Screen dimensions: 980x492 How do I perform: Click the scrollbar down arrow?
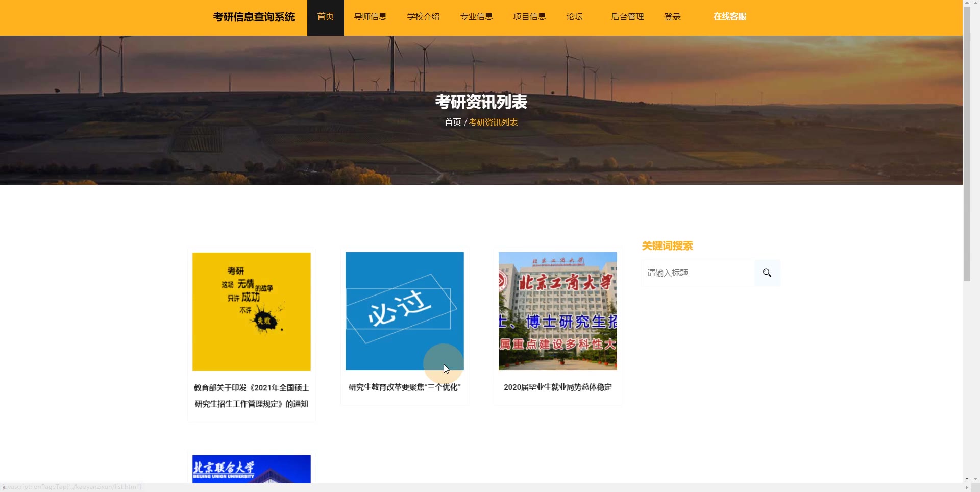tap(967, 479)
